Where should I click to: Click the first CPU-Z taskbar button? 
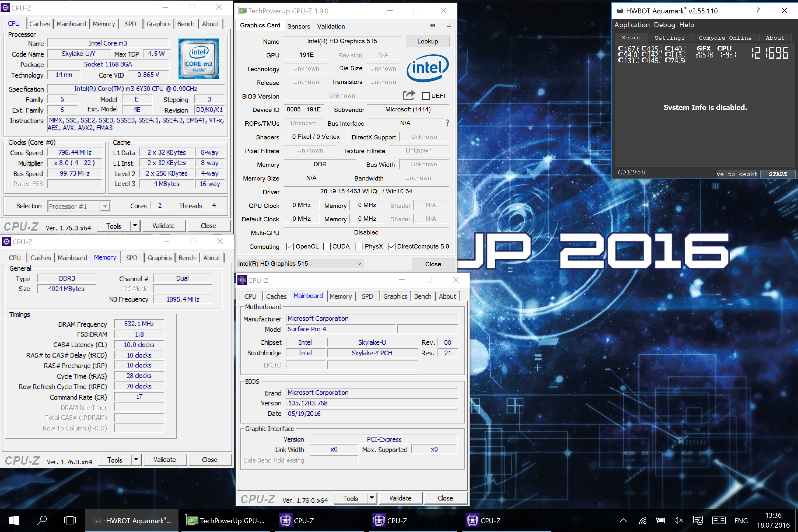click(x=319, y=520)
